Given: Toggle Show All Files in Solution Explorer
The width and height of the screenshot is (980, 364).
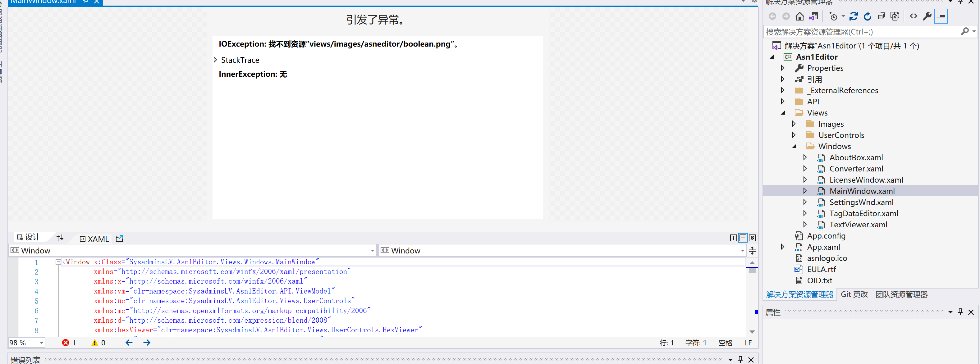Looking at the screenshot, I should coord(895,16).
